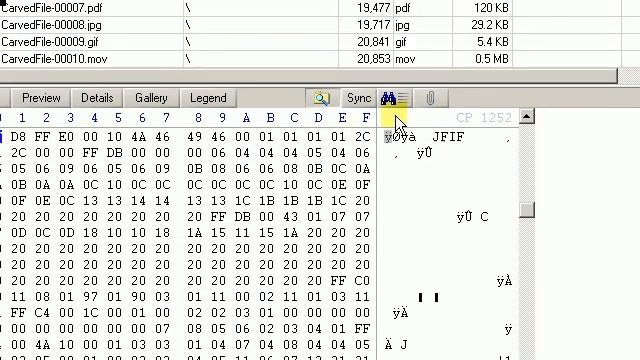The image size is (640, 360).
Task: Open the Preview tab
Action: [x=41, y=98]
